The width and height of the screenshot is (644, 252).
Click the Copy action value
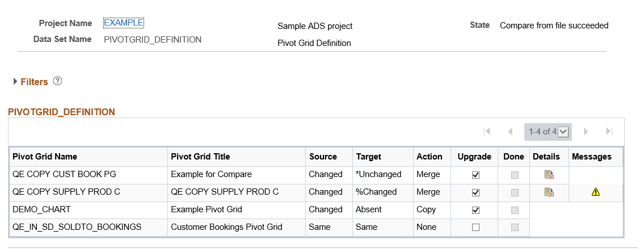point(426,209)
